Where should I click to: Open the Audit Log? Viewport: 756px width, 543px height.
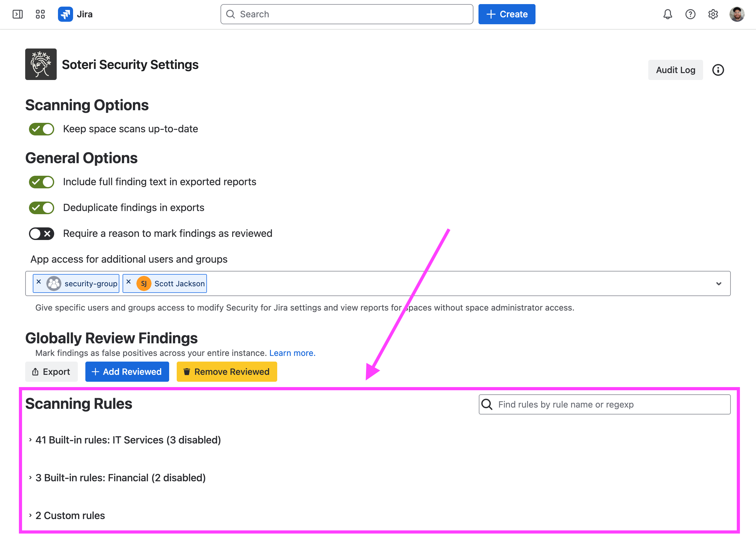pyautogui.click(x=675, y=70)
